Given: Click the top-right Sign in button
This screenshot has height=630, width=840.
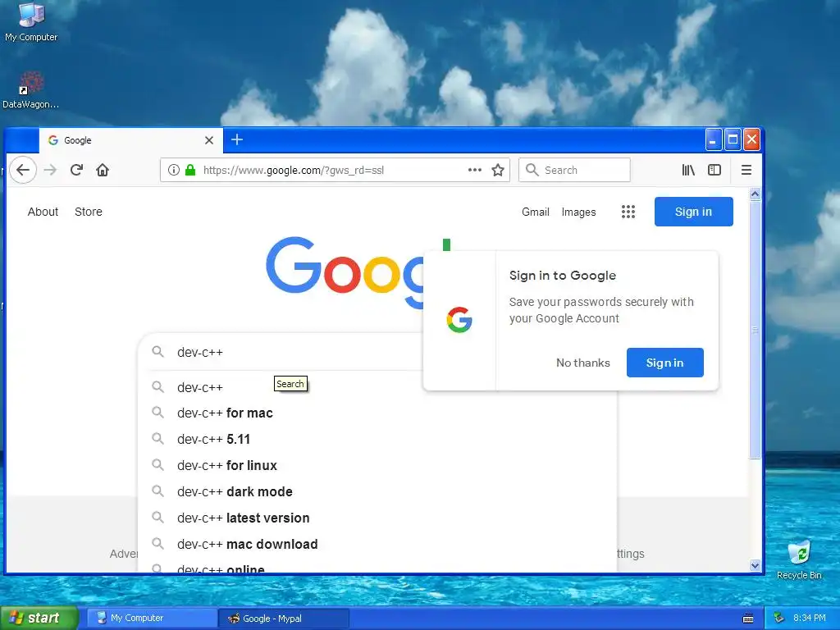Looking at the screenshot, I should tap(693, 212).
